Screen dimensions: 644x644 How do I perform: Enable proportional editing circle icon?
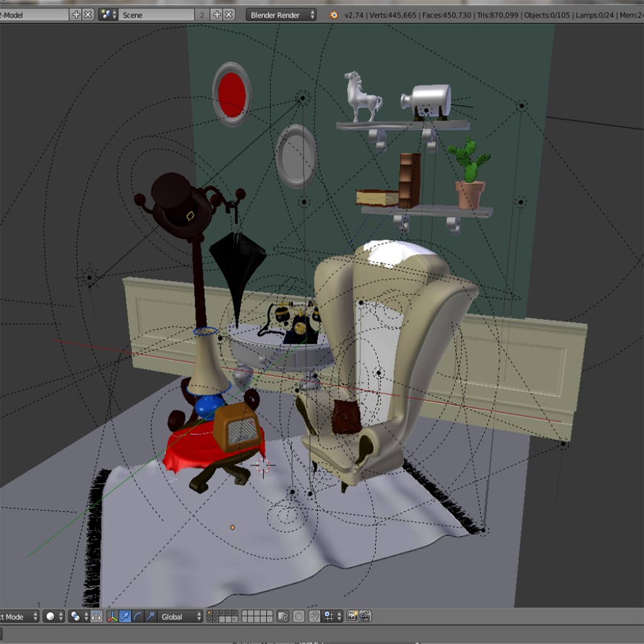coord(299,616)
